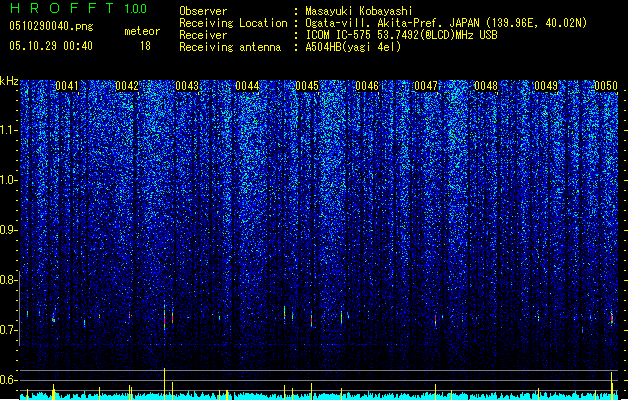
Task: Select the 0049 time marker
Action: pyautogui.click(x=546, y=86)
